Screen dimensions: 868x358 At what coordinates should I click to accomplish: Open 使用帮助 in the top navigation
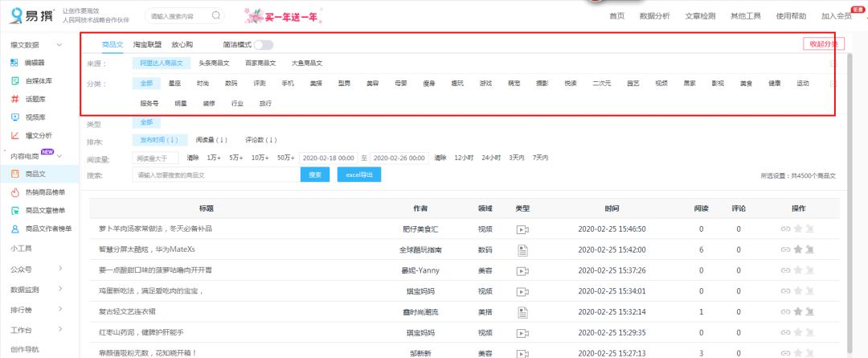tap(791, 16)
